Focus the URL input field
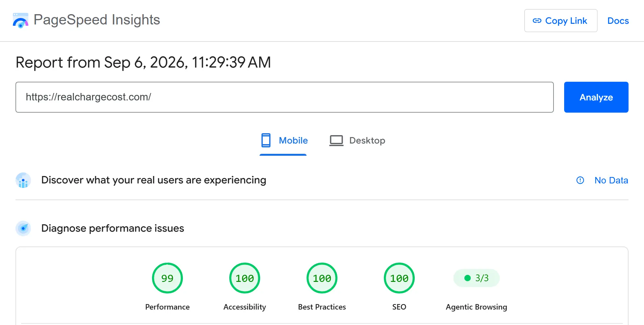This screenshot has height=325, width=644. pyautogui.click(x=285, y=97)
